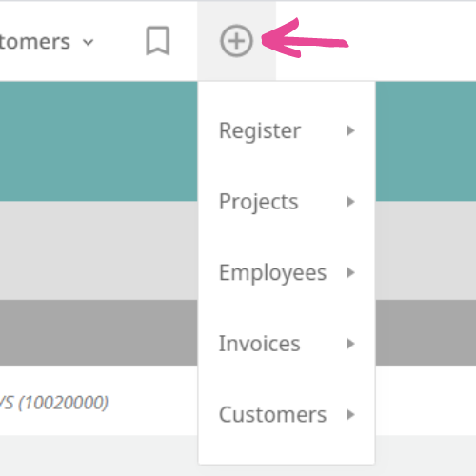The height and width of the screenshot is (476, 476).
Task: Expand the Projects submenu triangle
Action: coord(350,202)
